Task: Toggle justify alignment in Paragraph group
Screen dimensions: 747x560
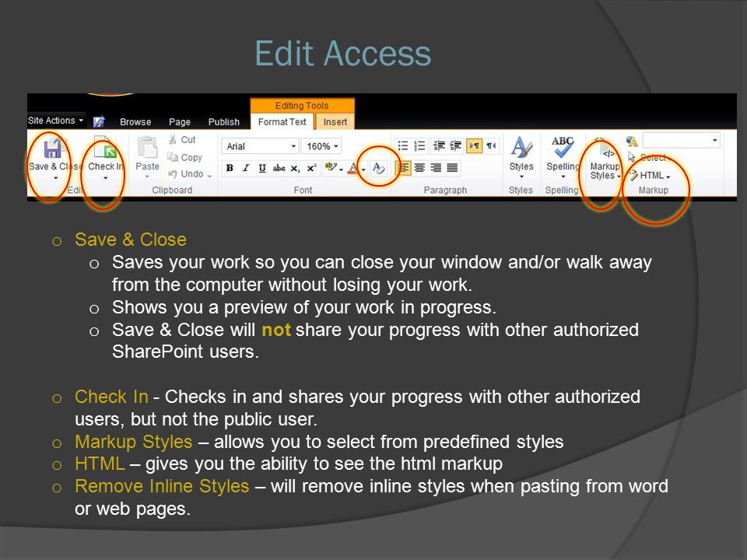Action: (x=452, y=168)
